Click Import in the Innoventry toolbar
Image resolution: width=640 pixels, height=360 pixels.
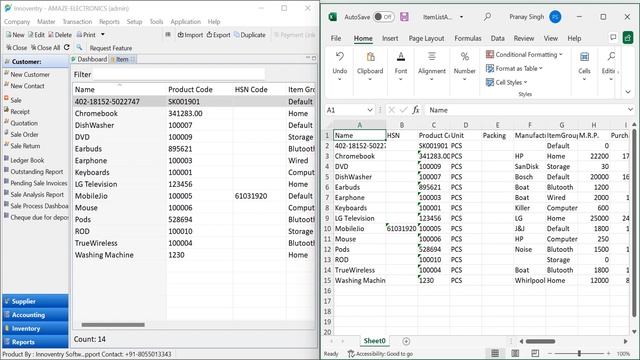(190, 35)
